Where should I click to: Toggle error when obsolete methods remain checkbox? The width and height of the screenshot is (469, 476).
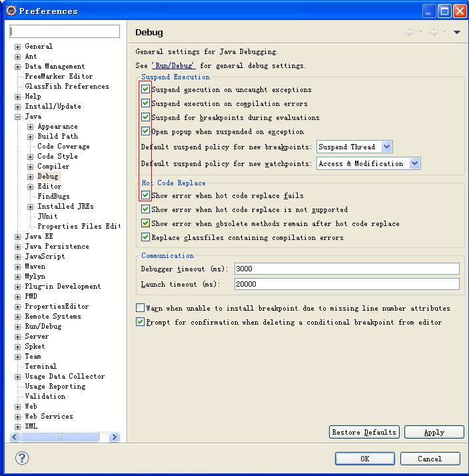coord(145,223)
